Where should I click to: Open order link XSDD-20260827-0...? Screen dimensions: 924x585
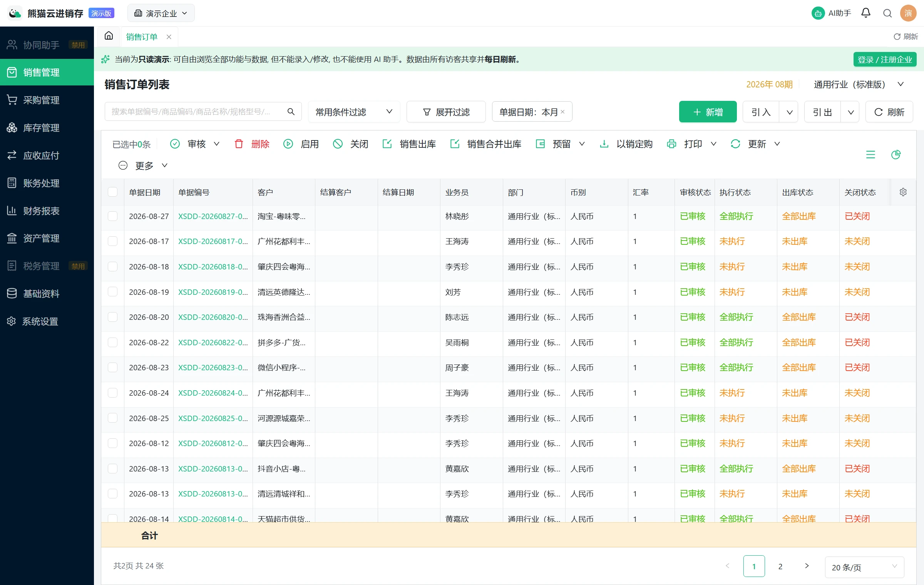pos(213,216)
